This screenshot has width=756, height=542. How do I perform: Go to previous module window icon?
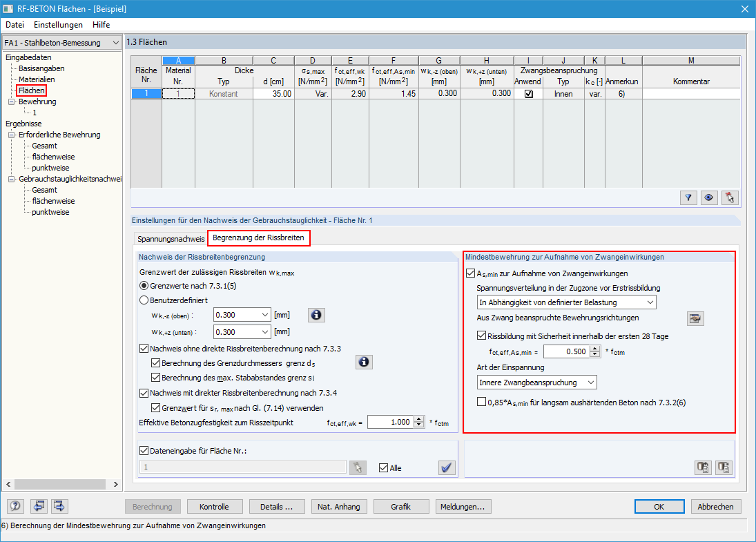coord(39,506)
